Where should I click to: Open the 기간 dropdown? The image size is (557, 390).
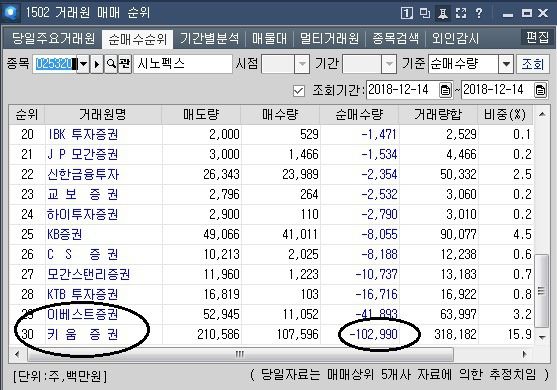[x=389, y=64]
